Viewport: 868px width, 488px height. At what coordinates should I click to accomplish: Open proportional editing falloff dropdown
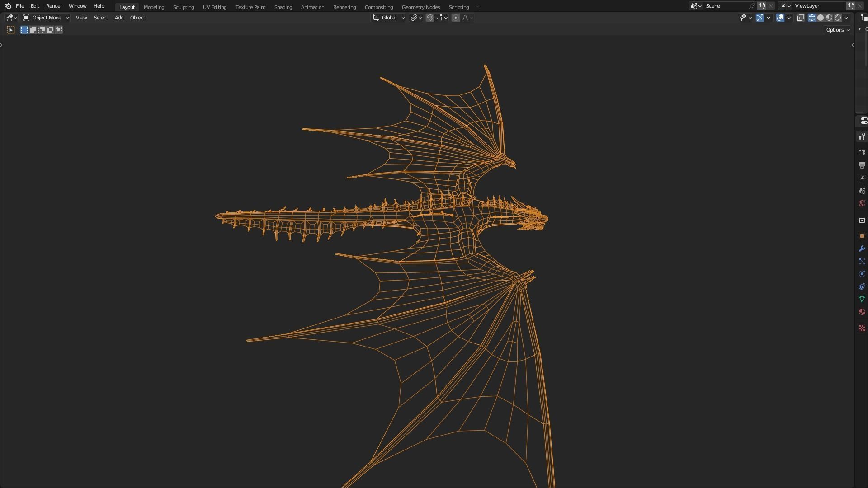pos(467,18)
